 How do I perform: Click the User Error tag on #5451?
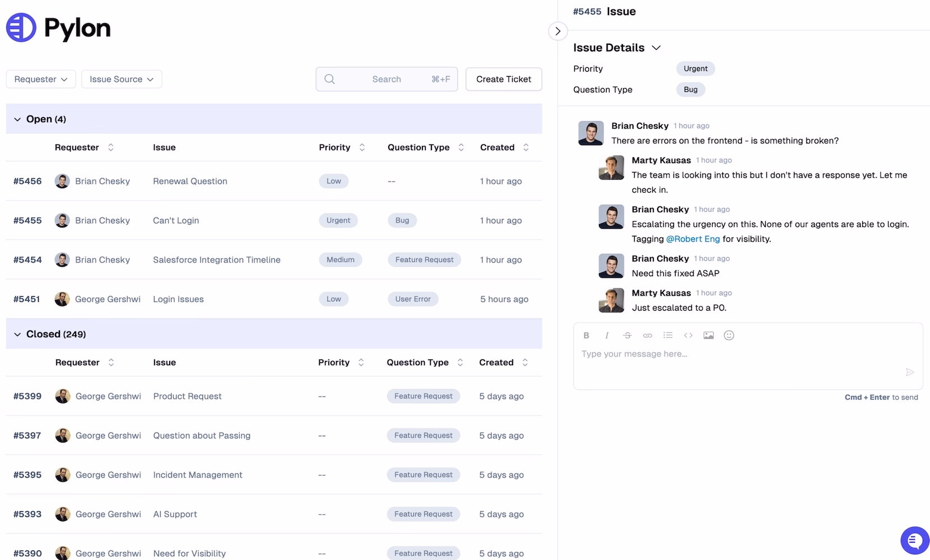click(x=413, y=299)
